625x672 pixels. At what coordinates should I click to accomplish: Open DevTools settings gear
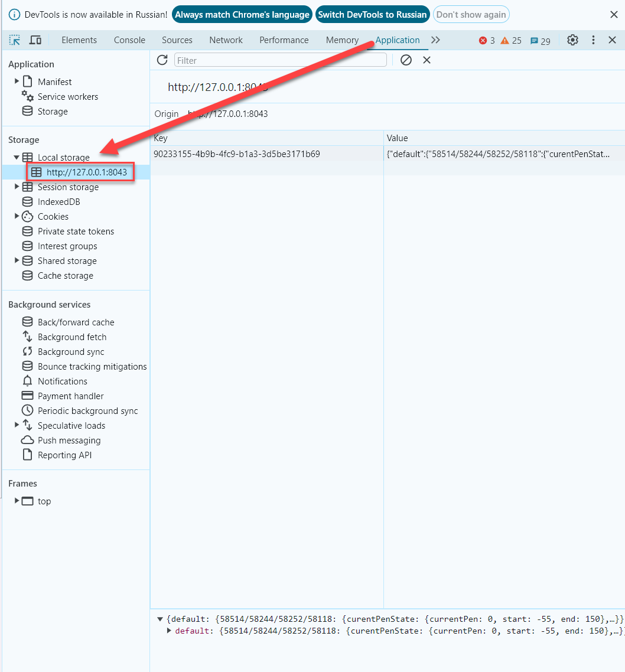tap(572, 40)
